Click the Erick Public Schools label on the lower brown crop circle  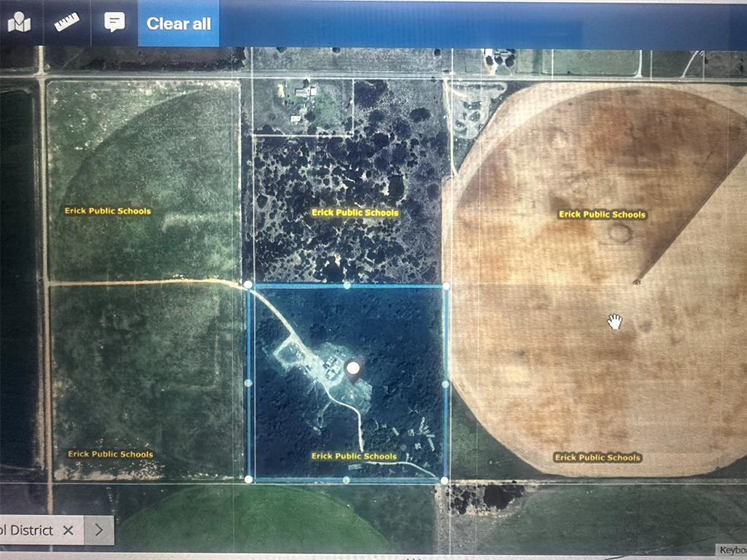(597, 458)
